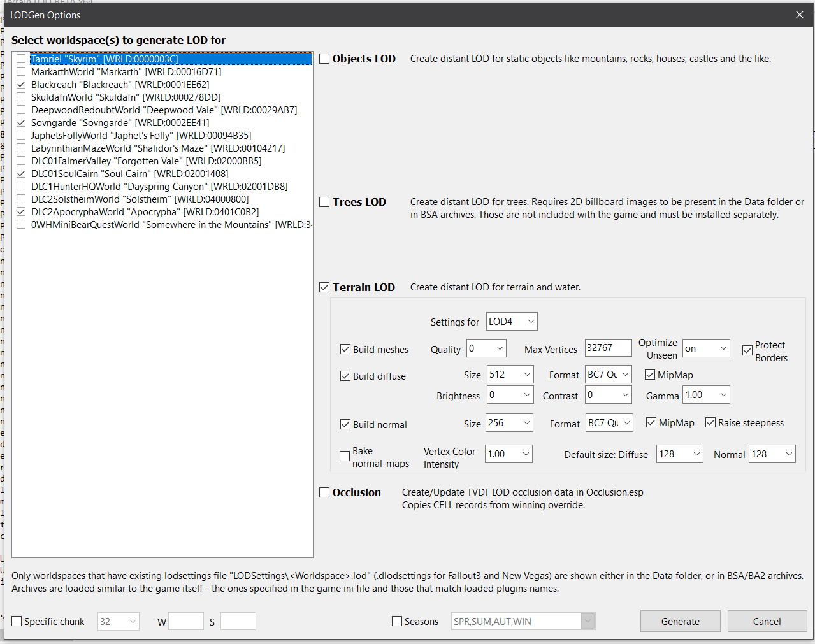The height and width of the screenshot is (644, 815).
Task: Select the Sovngarde [WRLD:0002EE41] row text
Action: point(120,122)
